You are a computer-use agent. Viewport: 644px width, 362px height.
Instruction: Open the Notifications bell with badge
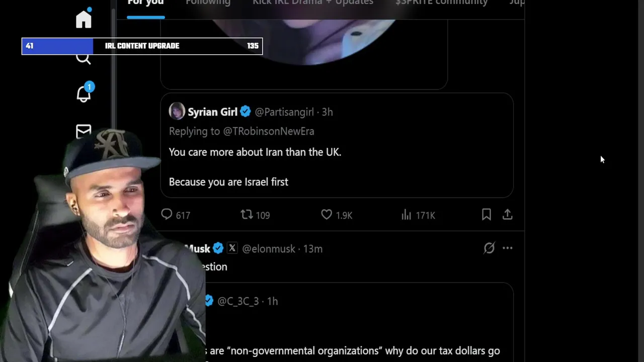coord(84,93)
